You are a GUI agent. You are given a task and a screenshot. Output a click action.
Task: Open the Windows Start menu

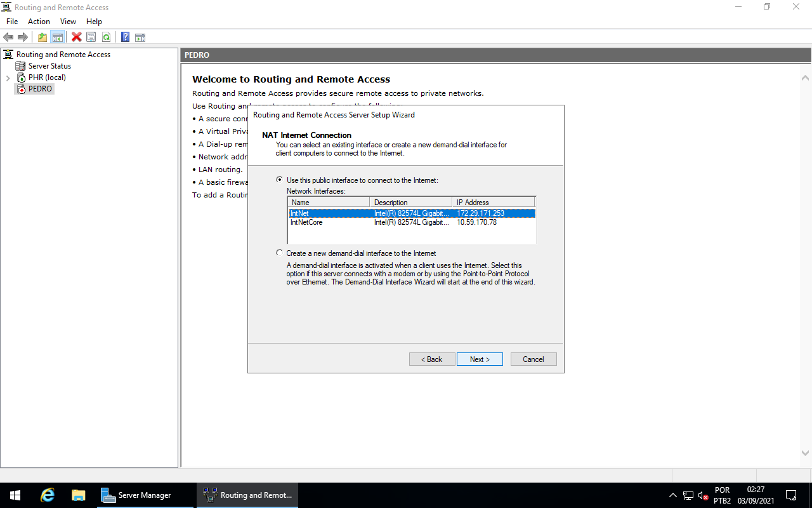click(15, 495)
